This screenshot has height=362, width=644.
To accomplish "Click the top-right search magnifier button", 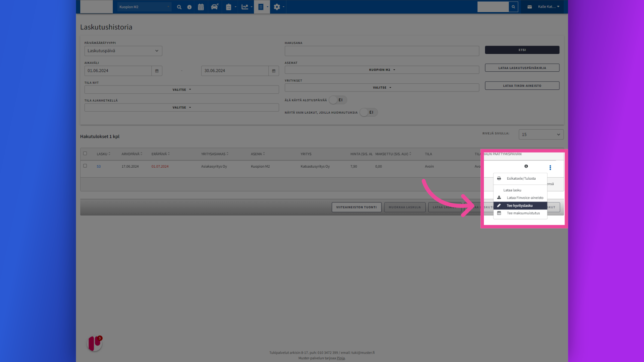I will [x=513, y=7].
